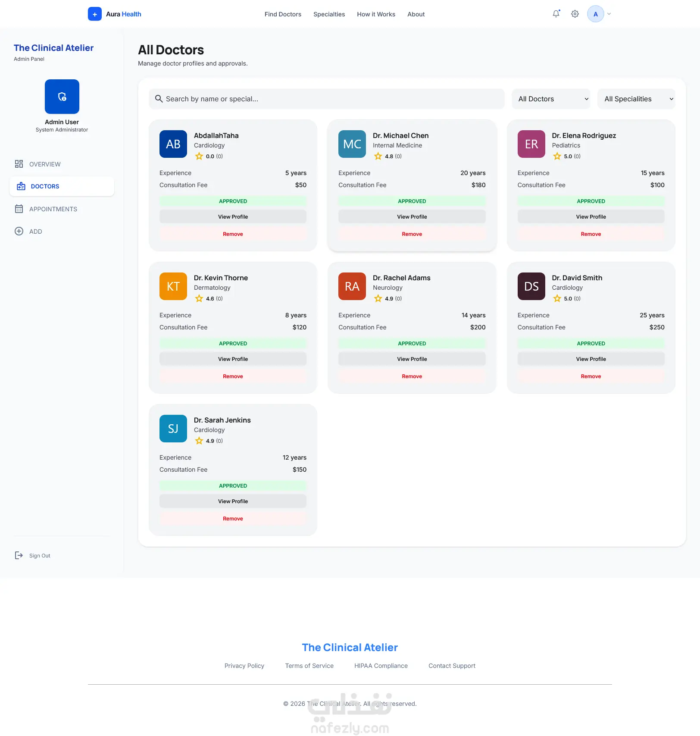View Profile of Dr. David Smith
This screenshot has width=700, height=736.
pos(591,359)
